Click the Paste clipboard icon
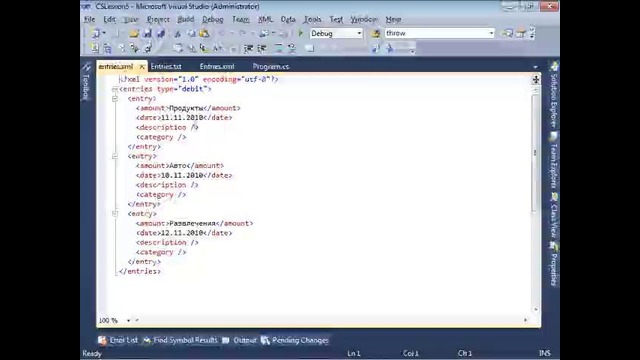Viewport: 640px width, 360px height. pyautogui.click(x=204, y=33)
